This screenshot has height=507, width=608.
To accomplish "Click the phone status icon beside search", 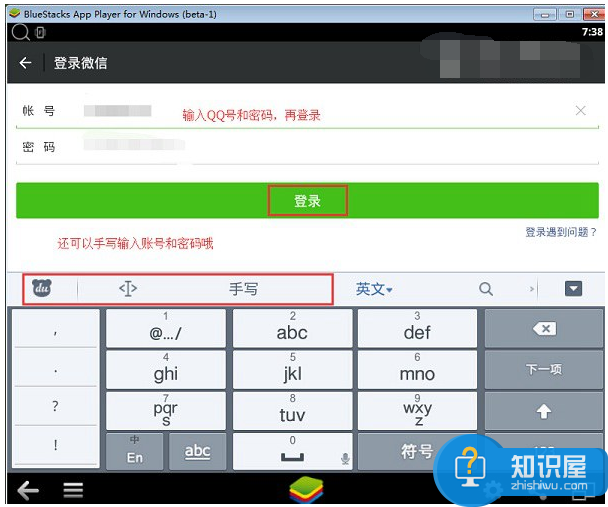I will point(40,32).
